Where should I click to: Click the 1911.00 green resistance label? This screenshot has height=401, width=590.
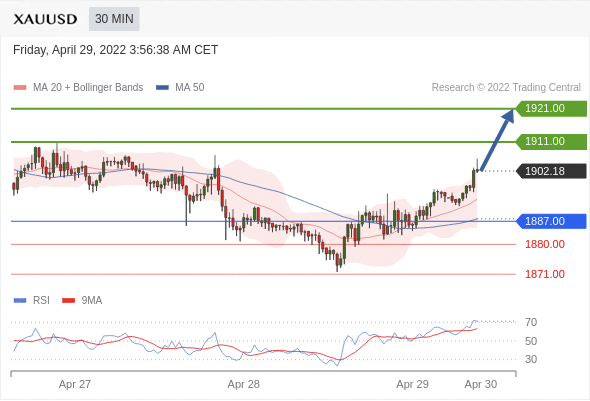[x=551, y=141]
